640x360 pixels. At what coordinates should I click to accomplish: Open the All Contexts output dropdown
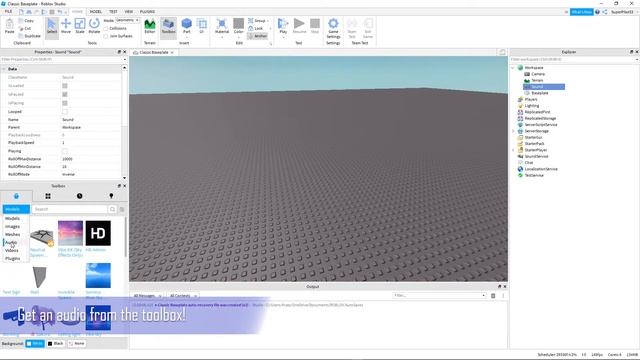(183, 296)
